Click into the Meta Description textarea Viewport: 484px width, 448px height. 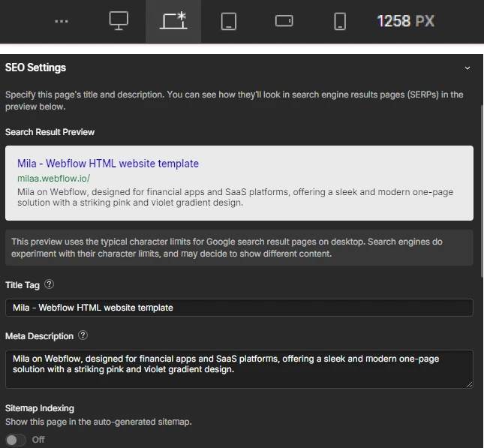pos(239,369)
